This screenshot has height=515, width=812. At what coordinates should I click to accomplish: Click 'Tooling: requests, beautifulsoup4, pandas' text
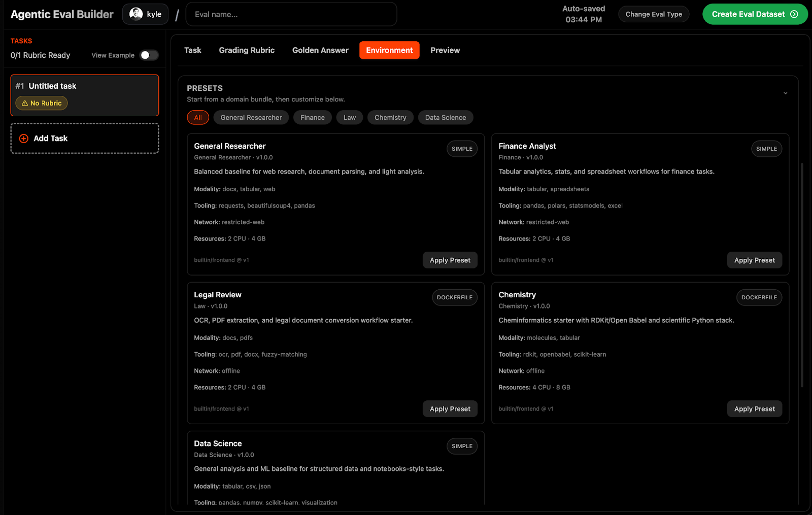coord(254,206)
